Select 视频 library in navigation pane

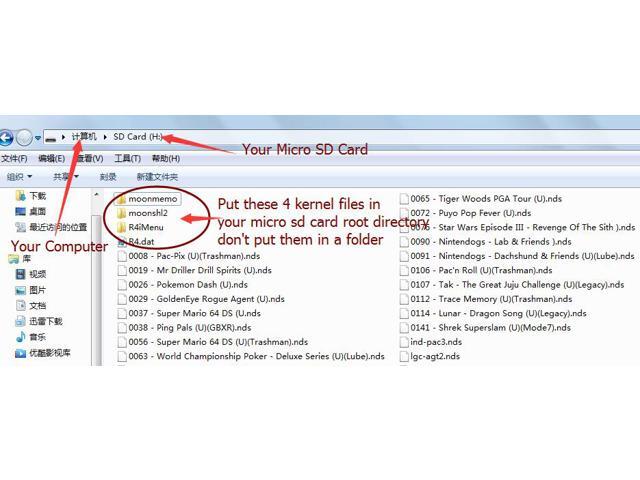click(x=31, y=274)
